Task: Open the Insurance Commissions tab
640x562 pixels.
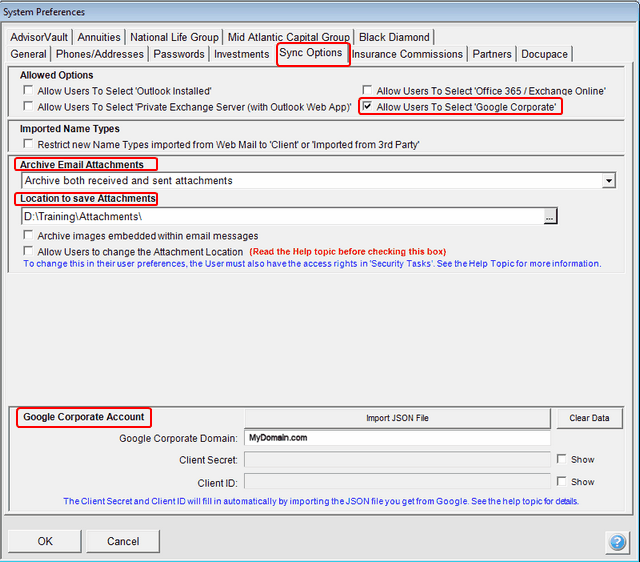Action: (x=407, y=54)
